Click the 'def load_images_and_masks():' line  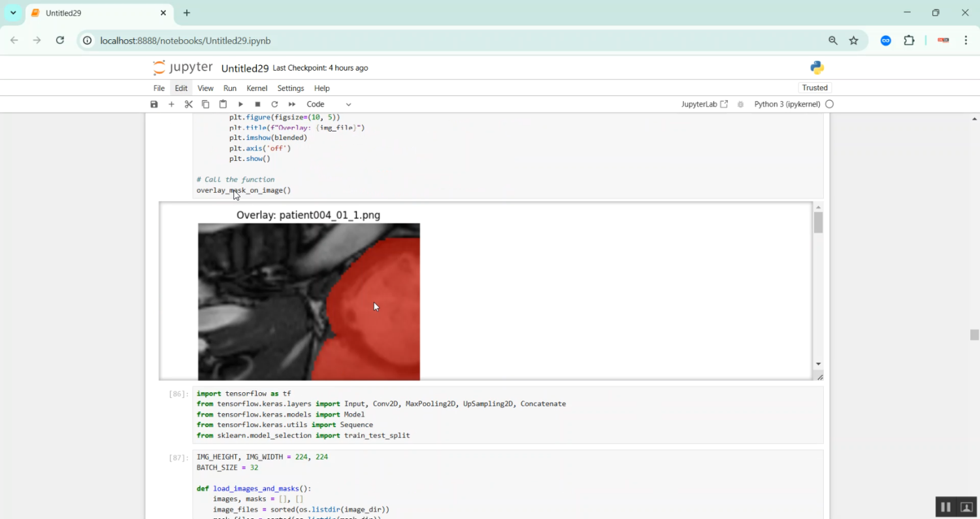tap(254, 489)
